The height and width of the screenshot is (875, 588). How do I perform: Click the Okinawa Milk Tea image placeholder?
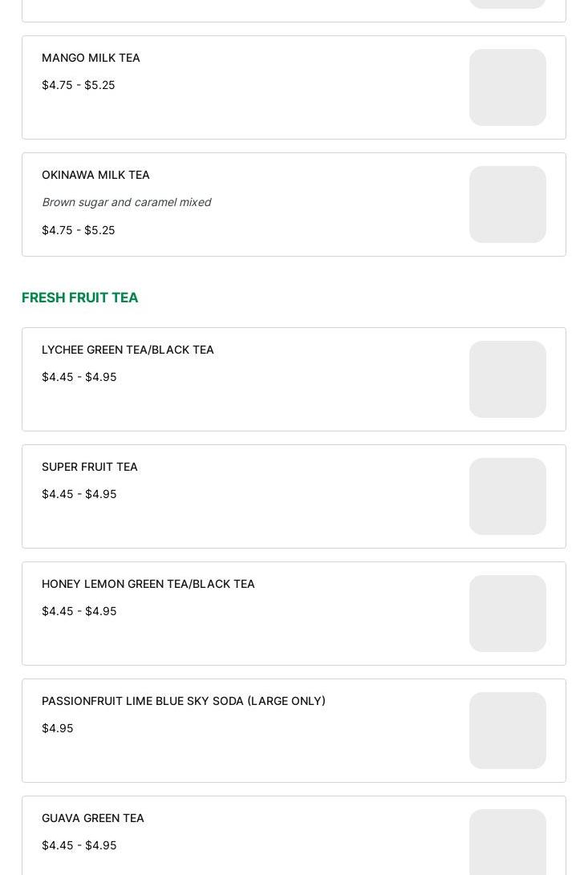pyautogui.click(x=507, y=205)
